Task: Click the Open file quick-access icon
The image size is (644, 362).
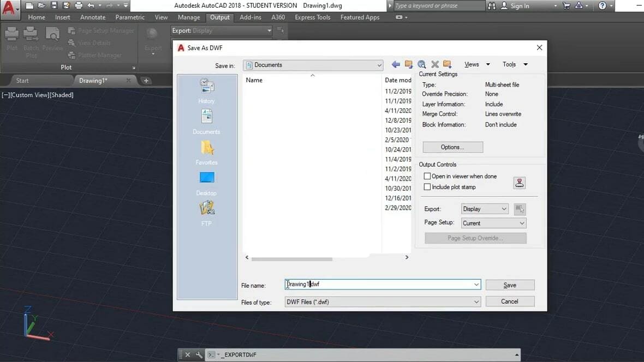Action: pos(41,6)
